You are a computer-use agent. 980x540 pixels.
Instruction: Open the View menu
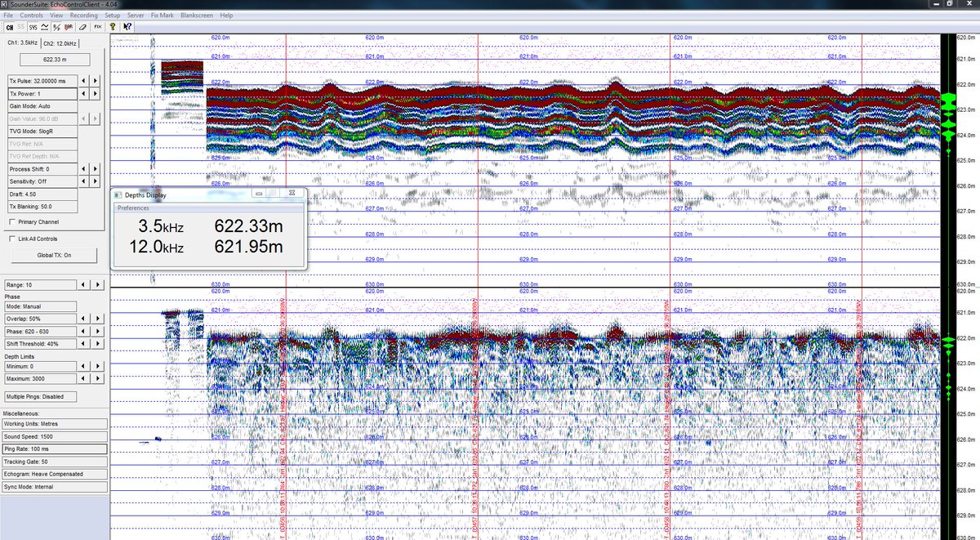(56, 16)
